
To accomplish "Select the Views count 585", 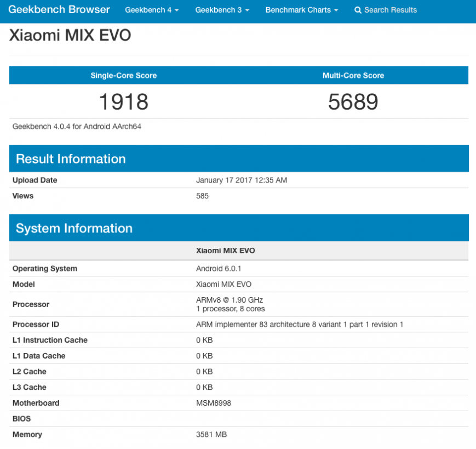I will 202,196.
